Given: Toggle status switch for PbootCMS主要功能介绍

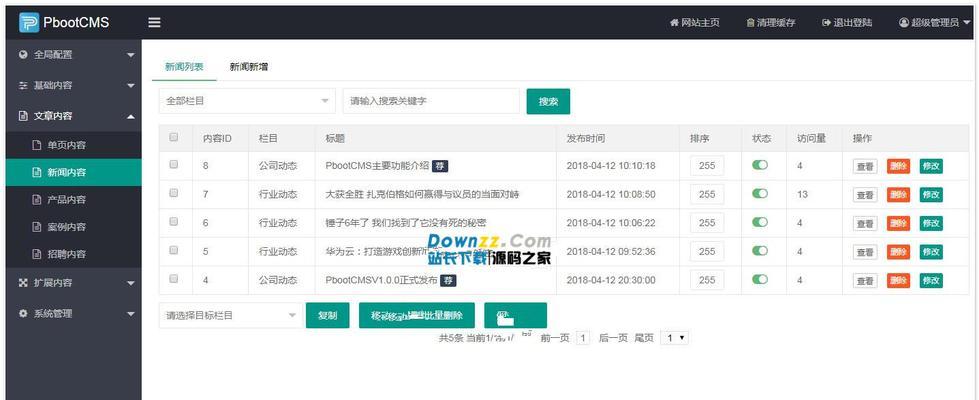Looking at the screenshot, I should (x=760, y=165).
